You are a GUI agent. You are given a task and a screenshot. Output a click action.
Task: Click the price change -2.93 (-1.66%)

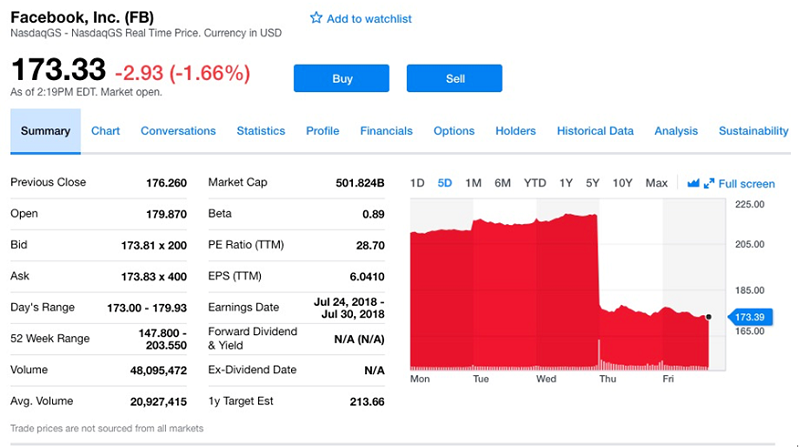183,73
